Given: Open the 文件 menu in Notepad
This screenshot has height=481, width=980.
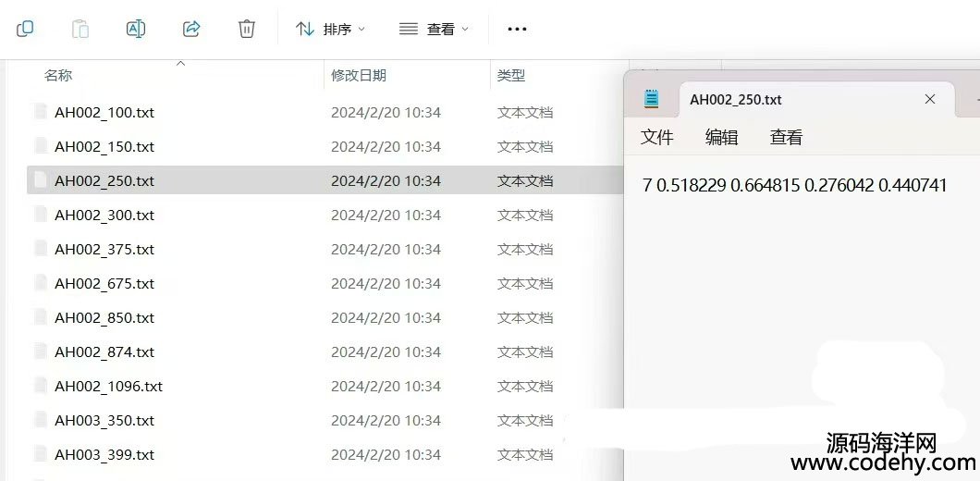Looking at the screenshot, I should click(656, 137).
